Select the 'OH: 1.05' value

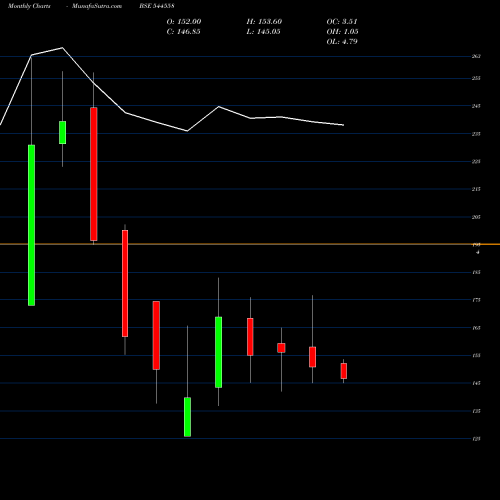click(x=342, y=32)
